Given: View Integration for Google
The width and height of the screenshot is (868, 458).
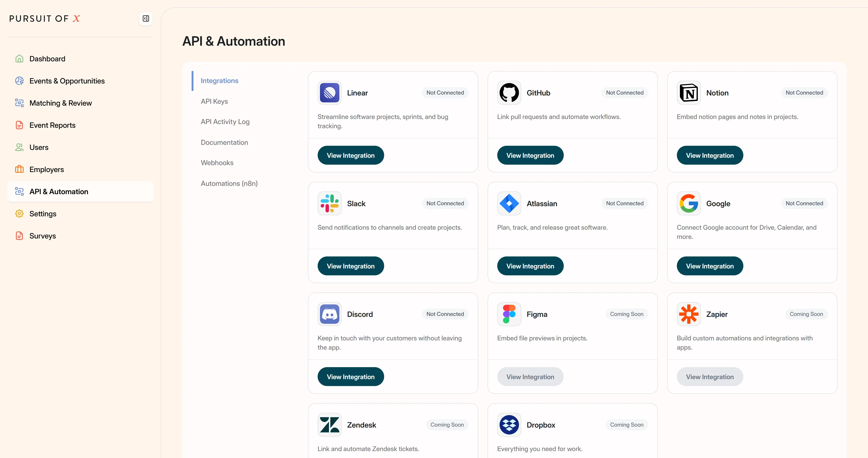Looking at the screenshot, I should [710, 266].
